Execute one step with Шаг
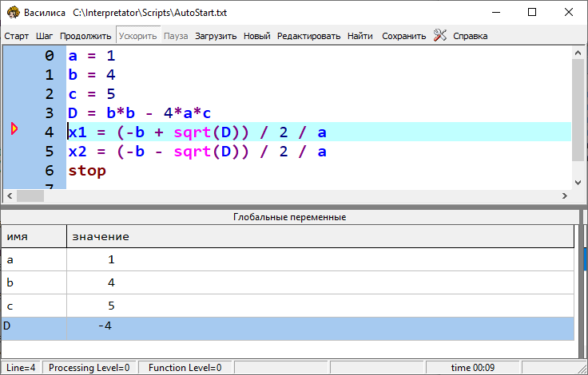588x375 pixels. 45,36
